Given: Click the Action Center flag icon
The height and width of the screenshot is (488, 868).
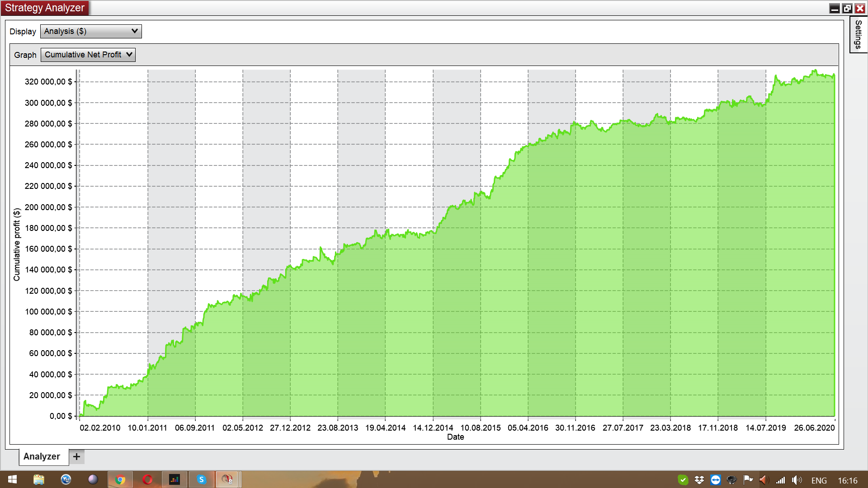Looking at the screenshot, I should point(748,480).
